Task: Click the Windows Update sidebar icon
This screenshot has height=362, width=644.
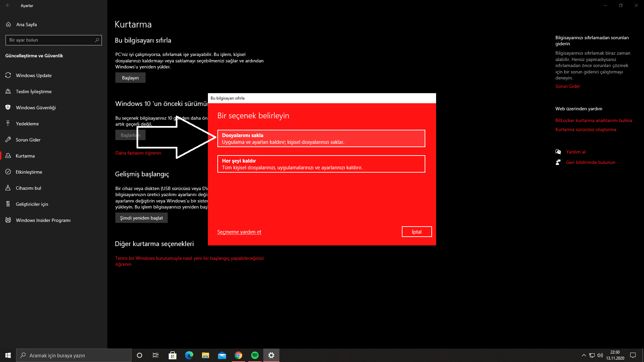Action: [8, 75]
